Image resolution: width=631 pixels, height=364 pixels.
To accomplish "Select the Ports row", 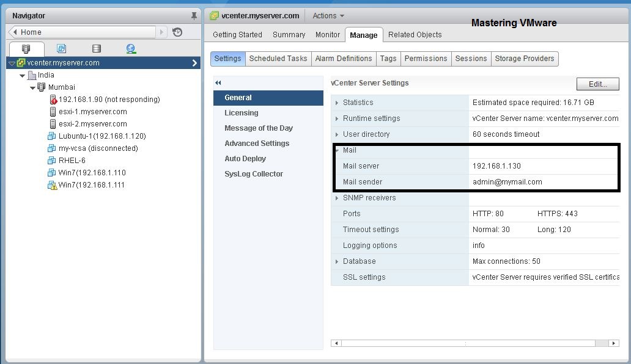I will [x=475, y=214].
